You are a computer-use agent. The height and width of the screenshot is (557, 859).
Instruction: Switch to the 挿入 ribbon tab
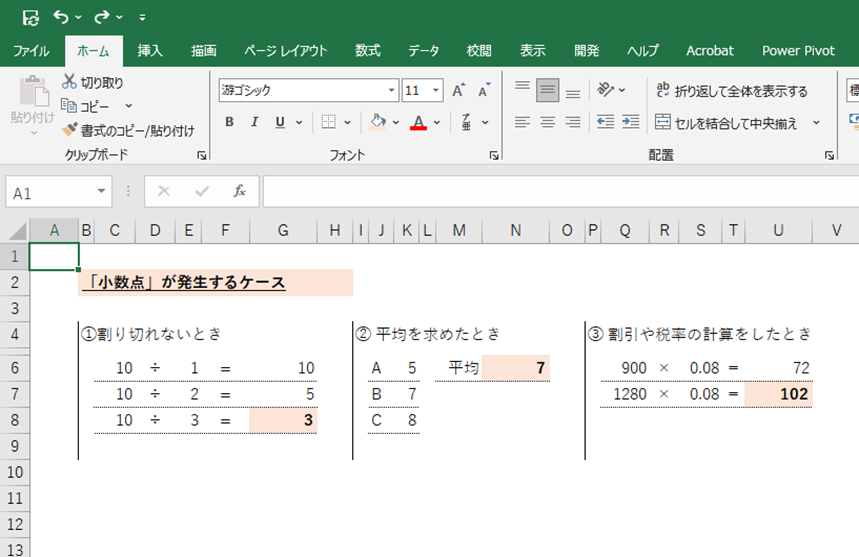click(150, 51)
